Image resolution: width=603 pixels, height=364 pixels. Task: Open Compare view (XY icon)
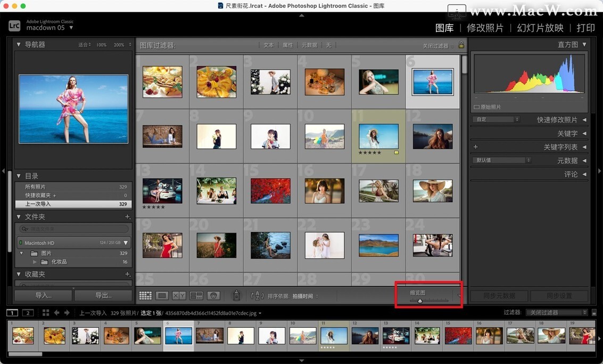coord(179,295)
